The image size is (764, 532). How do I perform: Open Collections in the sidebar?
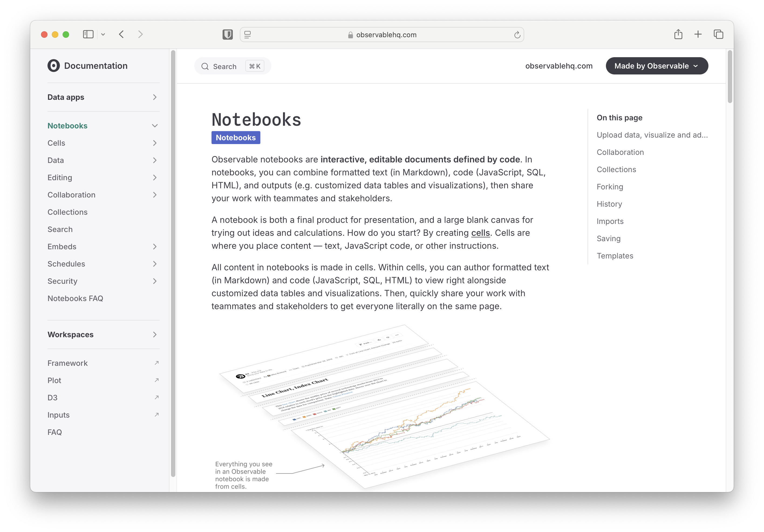coord(67,212)
